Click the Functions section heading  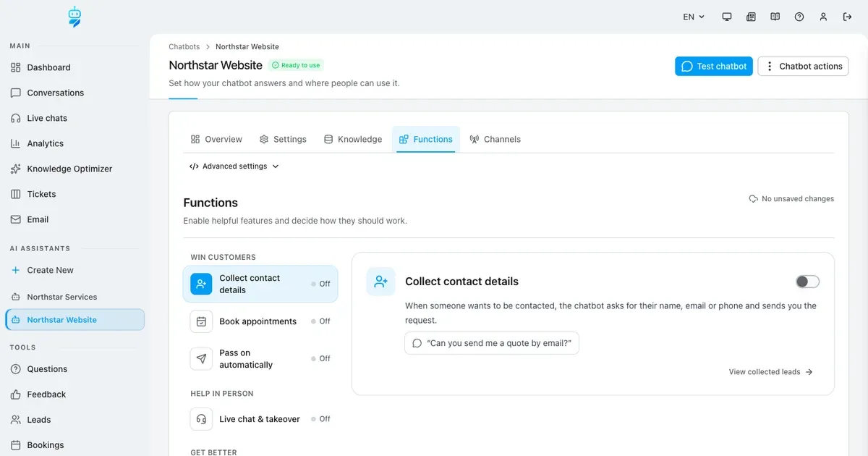(210, 203)
